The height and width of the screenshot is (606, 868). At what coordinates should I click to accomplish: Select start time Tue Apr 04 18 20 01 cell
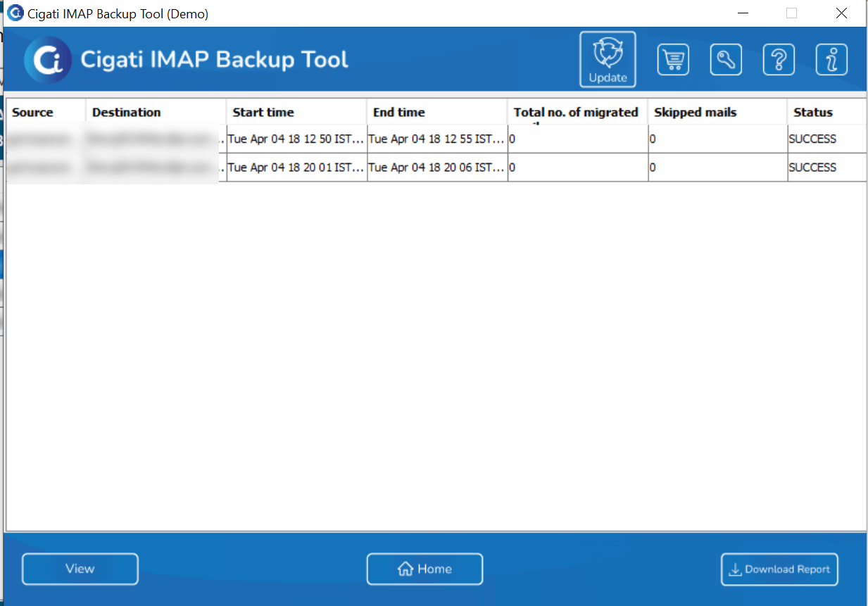(x=296, y=168)
